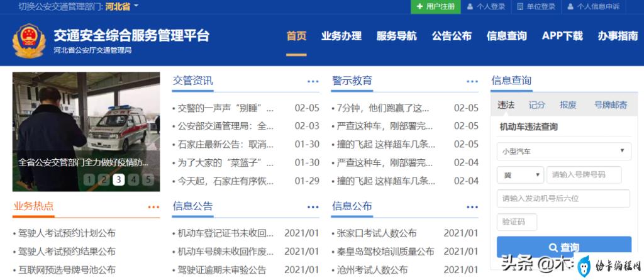Open the 警示教育 more dots
Viewport: 644px width, 280px height.
pos(472,81)
